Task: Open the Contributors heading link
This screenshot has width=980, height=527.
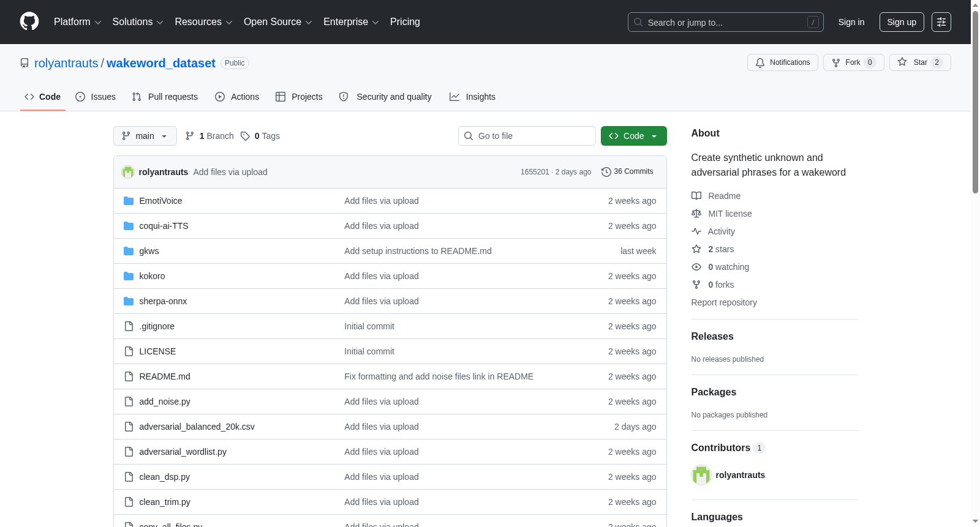Action: [728, 448]
